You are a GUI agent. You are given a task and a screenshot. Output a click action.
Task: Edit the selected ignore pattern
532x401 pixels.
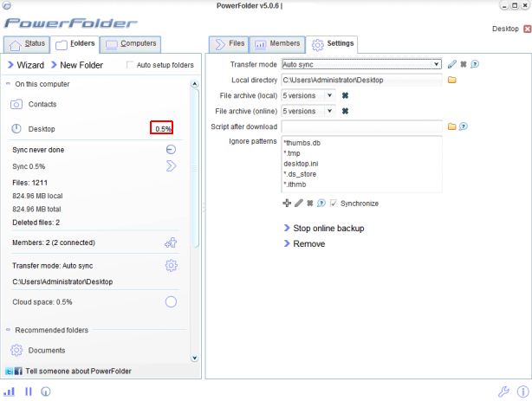tap(299, 203)
